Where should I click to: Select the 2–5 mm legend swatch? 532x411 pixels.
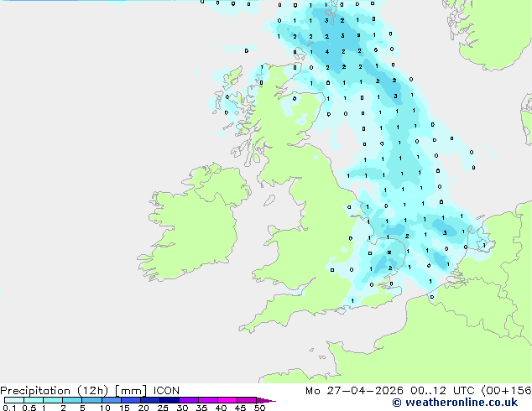(x=72, y=400)
